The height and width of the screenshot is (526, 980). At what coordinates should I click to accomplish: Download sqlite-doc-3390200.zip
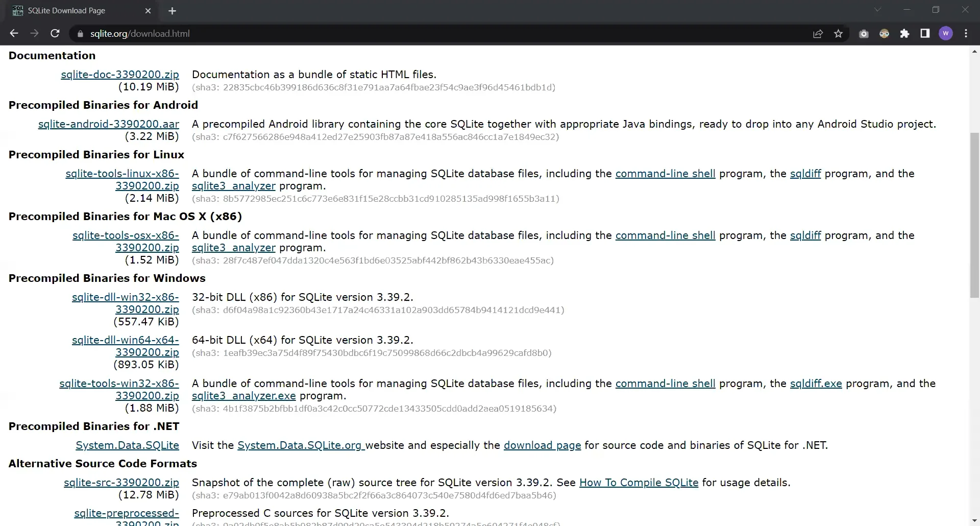(x=120, y=75)
